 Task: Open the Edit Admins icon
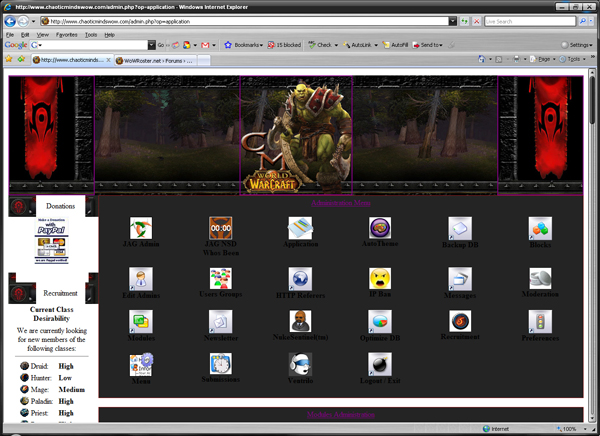pyautogui.click(x=141, y=279)
